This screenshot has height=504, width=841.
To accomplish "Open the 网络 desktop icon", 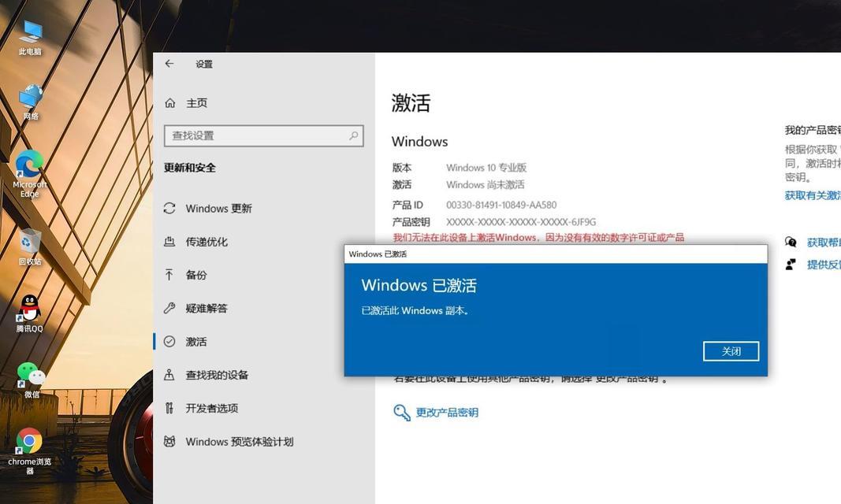I will [x=31, y=102].
